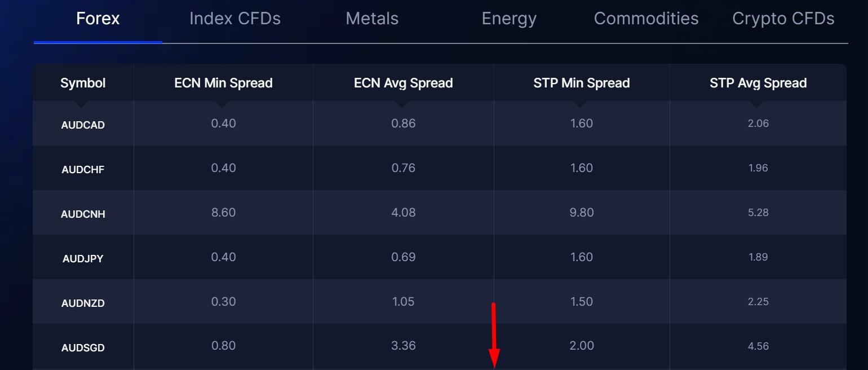Click the AUDSGD symbol cell

pyautogui.click(x=83, y=347)
